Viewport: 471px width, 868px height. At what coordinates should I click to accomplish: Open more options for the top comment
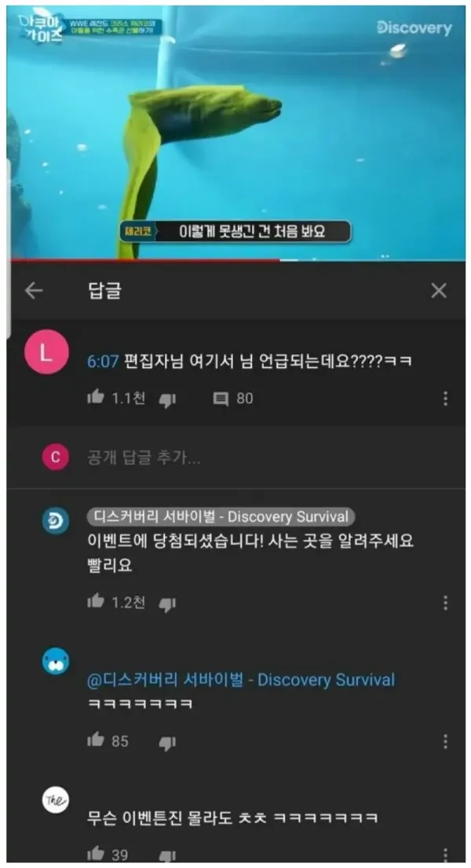[446, 399]
